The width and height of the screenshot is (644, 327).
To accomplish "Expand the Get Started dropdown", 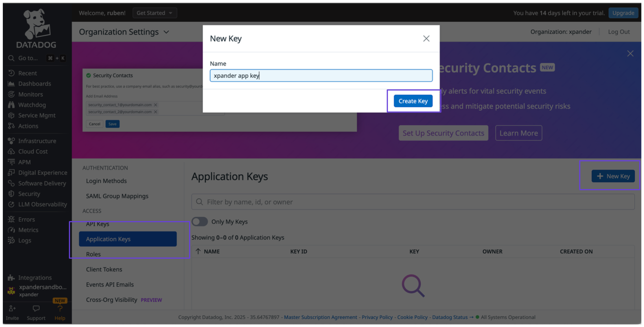I will click(x=155, y=13).
